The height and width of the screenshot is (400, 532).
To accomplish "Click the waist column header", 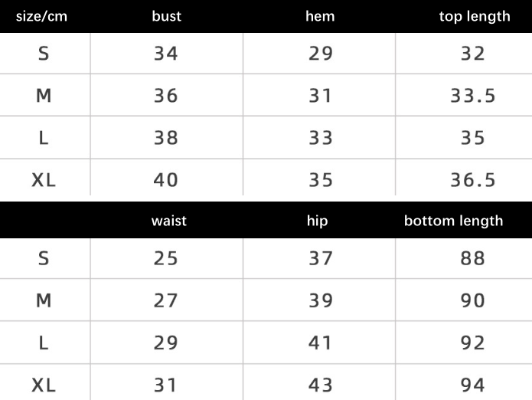I will pos(169,221).
